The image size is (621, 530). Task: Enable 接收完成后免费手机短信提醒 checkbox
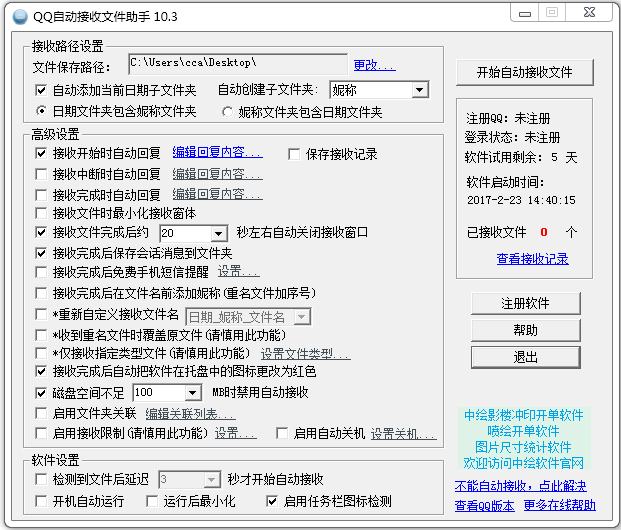[41, 272]
